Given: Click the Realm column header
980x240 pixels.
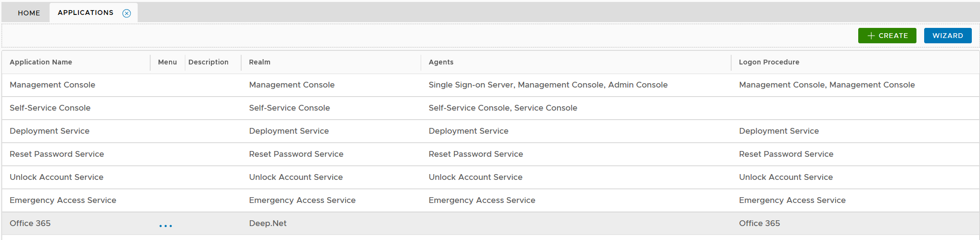Looking at the screenshot, I should coord(259,62).
